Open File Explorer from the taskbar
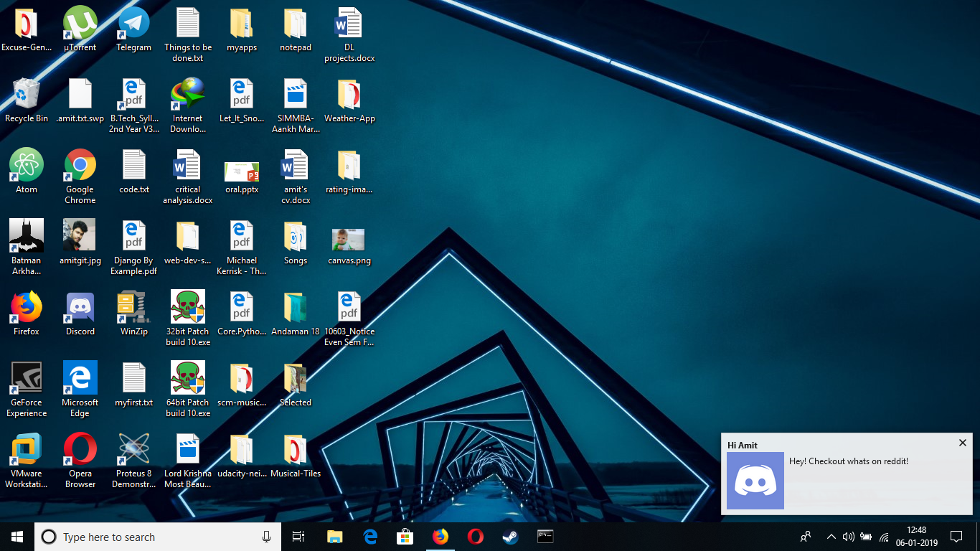 tap(334, 537)
